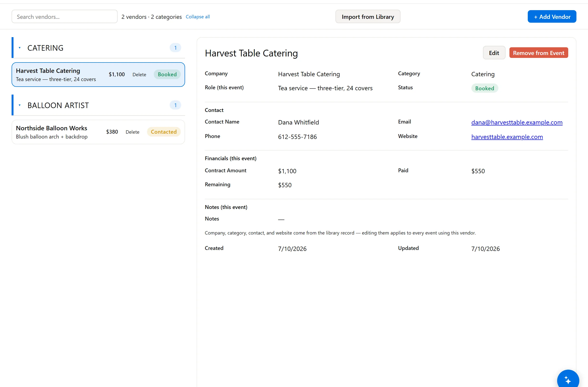Click the Catering count badge

[x=175, y=48]
